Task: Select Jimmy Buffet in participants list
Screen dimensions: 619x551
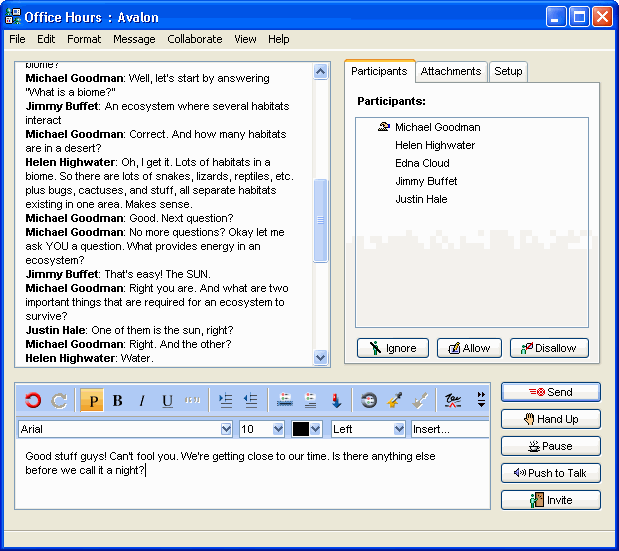Action: [426, 181]
